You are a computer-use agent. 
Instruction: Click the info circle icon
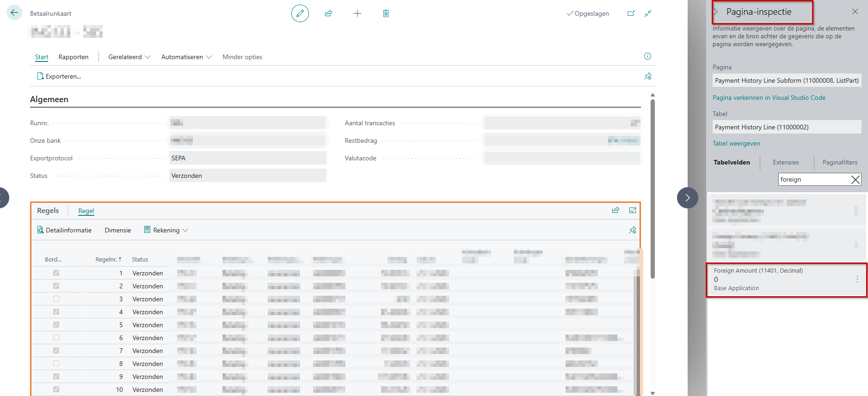coord(647,56)
